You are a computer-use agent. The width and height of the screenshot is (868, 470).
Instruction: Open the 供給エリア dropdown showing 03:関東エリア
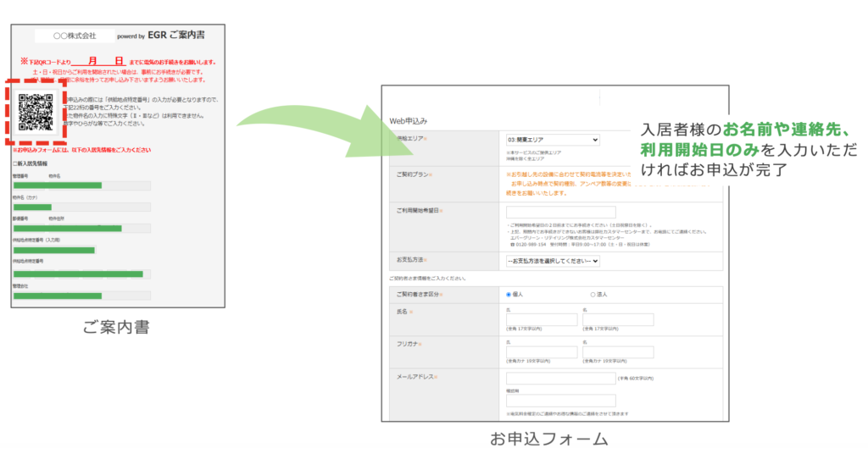(553, 140)
